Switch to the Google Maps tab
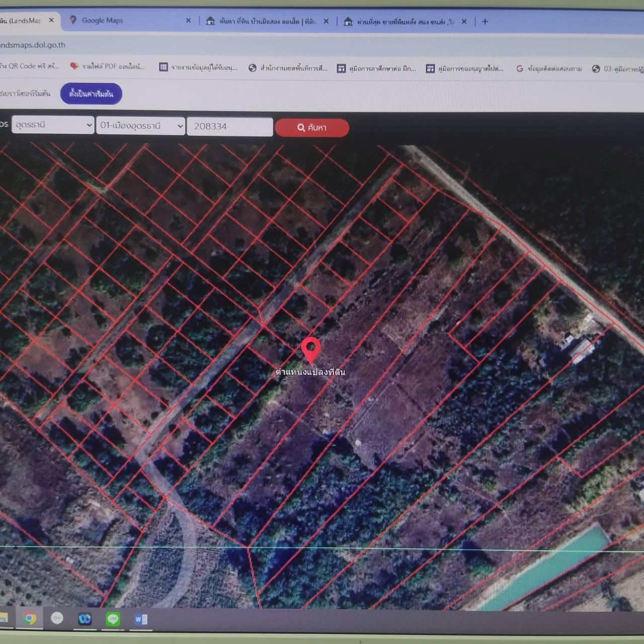This screenshot has width=644, height=644. (126, 21)
